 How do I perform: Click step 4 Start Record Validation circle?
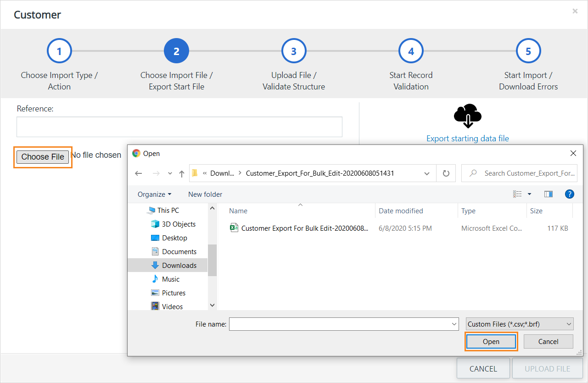pyautogui.click(x=411, y=51)
